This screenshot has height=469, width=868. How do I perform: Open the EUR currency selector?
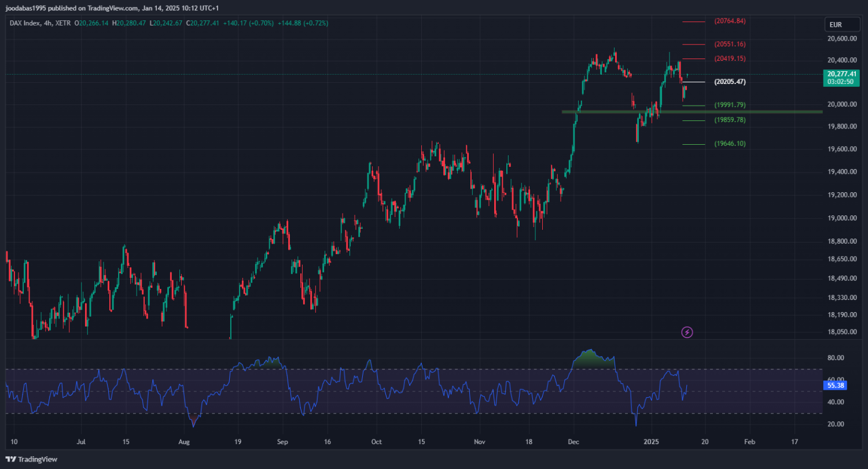[x=835, y=25]
